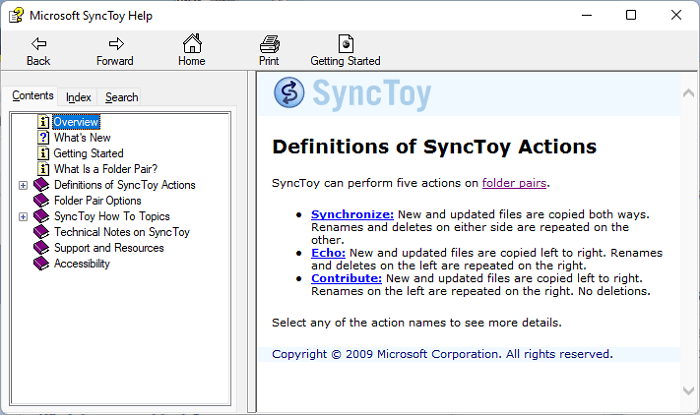Open the Getting Started toolbar icon

346,44
